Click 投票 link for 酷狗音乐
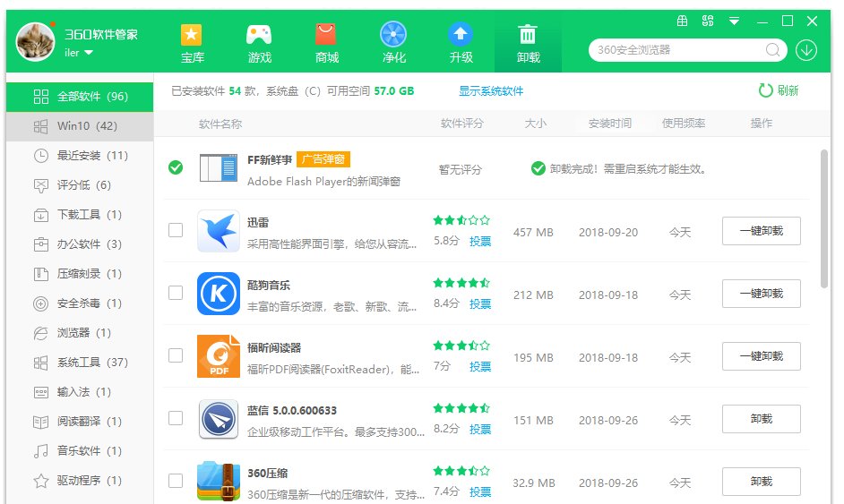Screen dimensions: 844x504 (480, 303)
